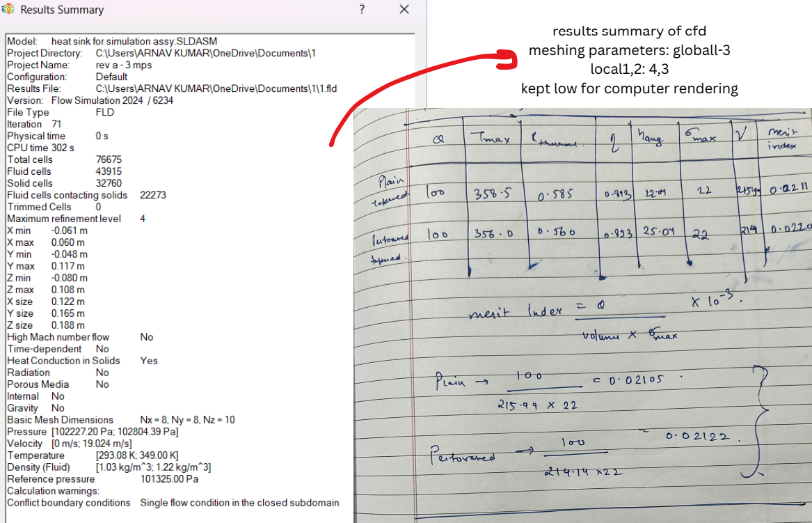This screenshot has width=812, height=523.
Task: Click the Z max value 0.108 m
Action: click(67, 290)
